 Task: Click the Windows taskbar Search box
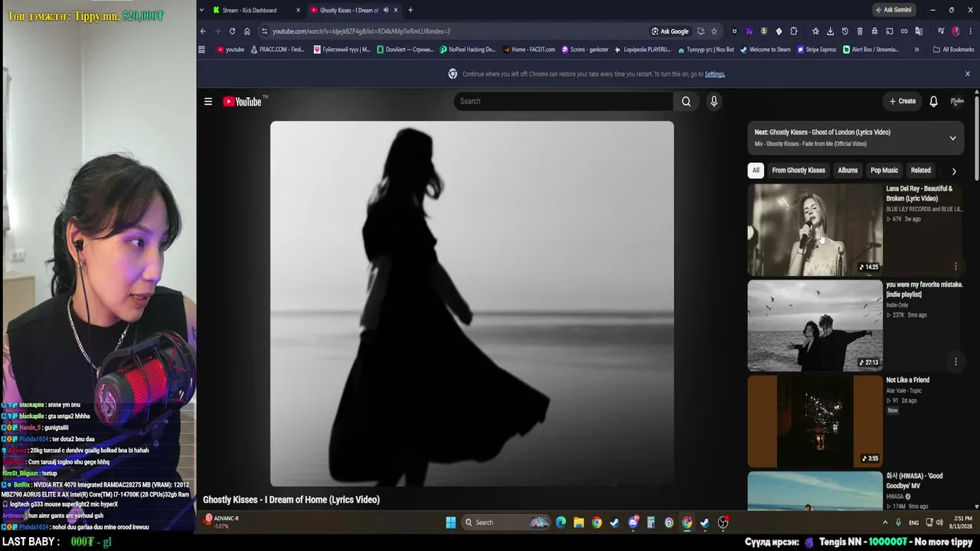coord(505,523)
